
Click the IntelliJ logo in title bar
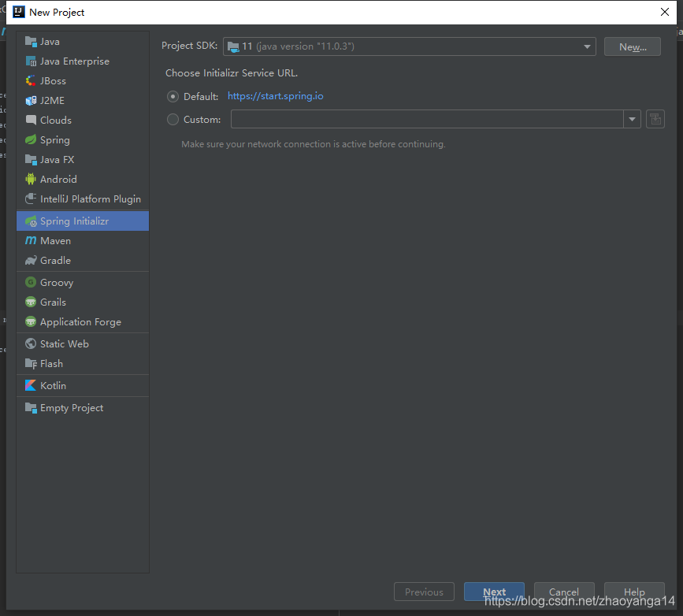pyautogui.click(x=19, y=12)
